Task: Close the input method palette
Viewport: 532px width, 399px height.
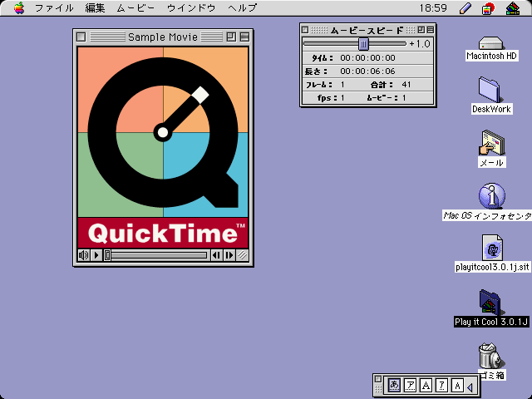Action: point(378,379)
